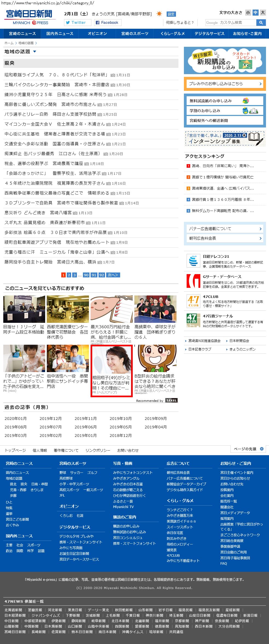Select the くらし・グルメ navigation tab

172,34
